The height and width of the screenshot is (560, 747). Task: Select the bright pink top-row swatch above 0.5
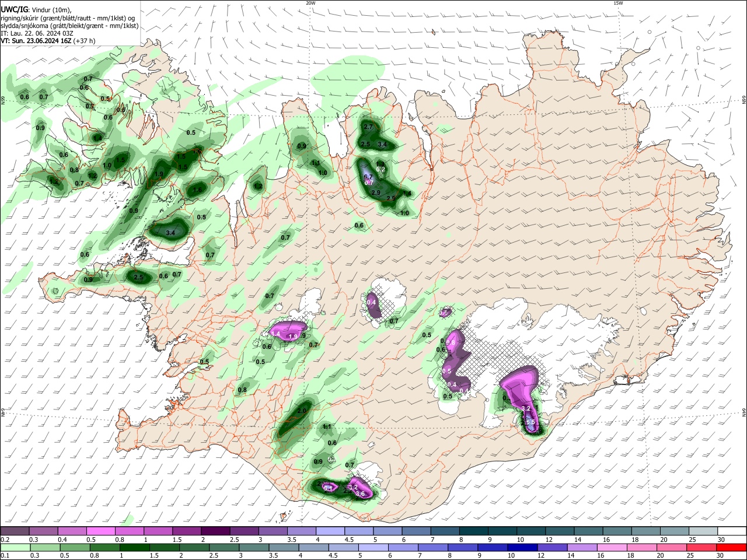coord(100,531)
